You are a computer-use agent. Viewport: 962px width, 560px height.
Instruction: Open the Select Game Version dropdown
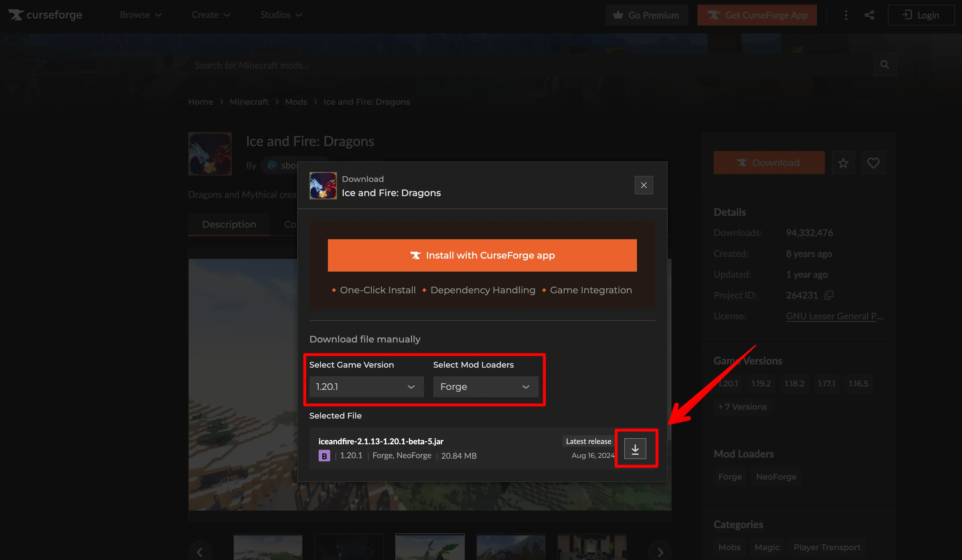point(366,386)
